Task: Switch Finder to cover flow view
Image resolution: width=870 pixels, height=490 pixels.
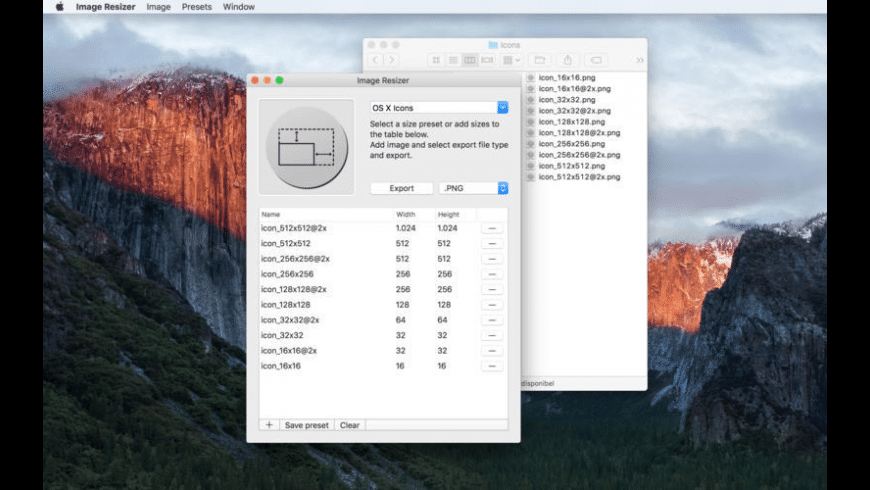Action: pos(487,60)
